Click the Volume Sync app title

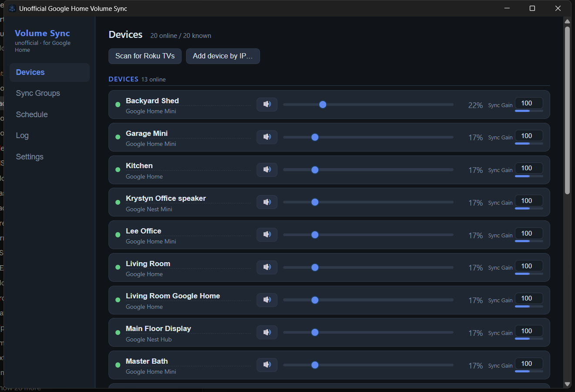(x=42, y=33)
